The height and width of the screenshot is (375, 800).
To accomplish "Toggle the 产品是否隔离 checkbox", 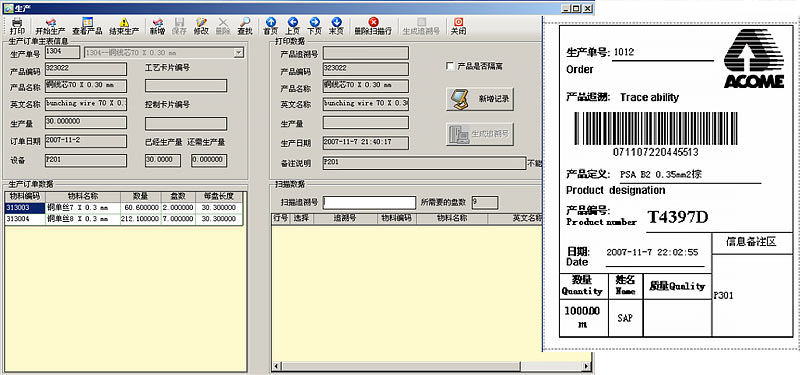I will coord(449,66).
